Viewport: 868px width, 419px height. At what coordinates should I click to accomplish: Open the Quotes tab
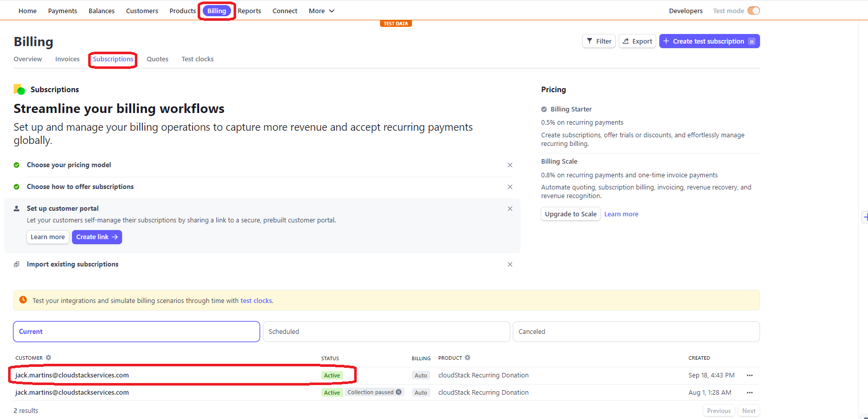(x=158, y=59)
